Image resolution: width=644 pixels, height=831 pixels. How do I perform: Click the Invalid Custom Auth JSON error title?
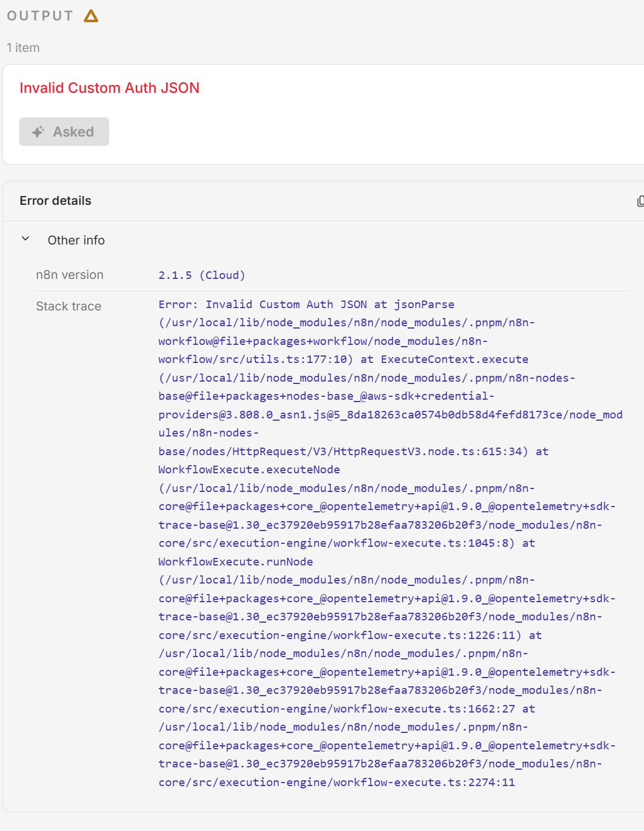pyautogui.click(x=110, y=88)
